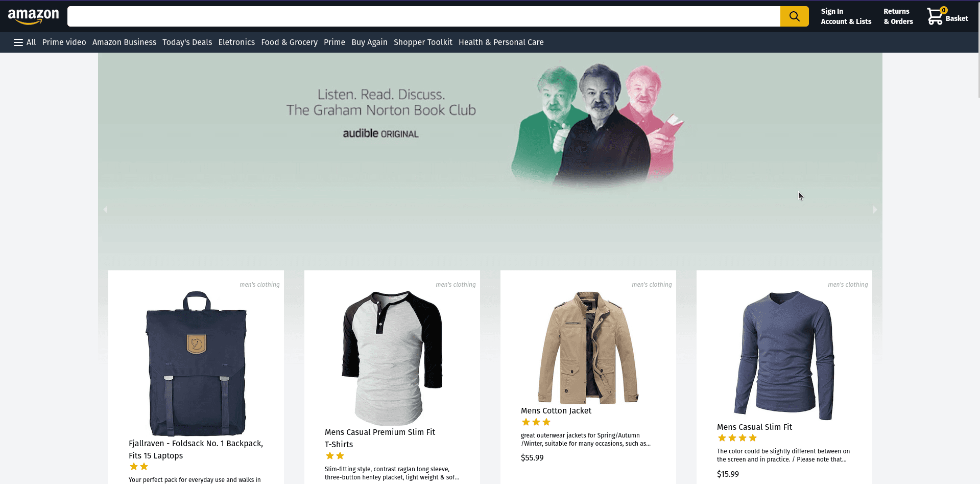Select Today's Deals in navigation

(x=187, y=42)
